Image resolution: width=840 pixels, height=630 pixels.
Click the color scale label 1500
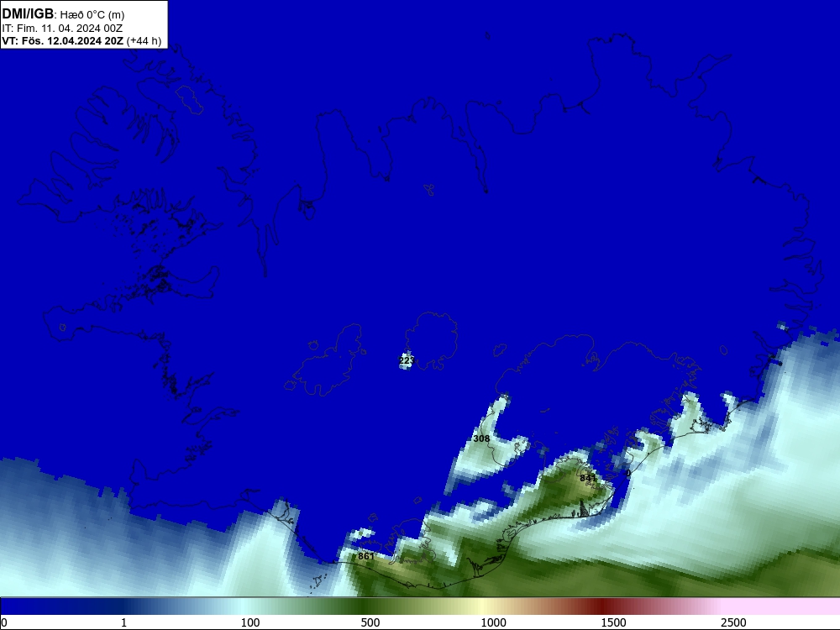coord(613,622)
